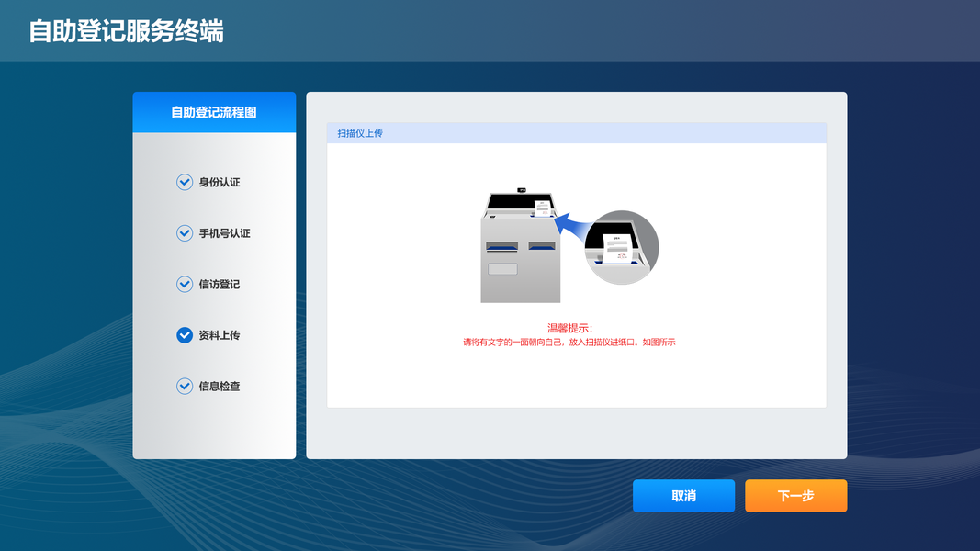Image resolution: width=980 pixels, height=551 pixels.
Task: Select the 资料上传 step label
Action: [220, 335]
